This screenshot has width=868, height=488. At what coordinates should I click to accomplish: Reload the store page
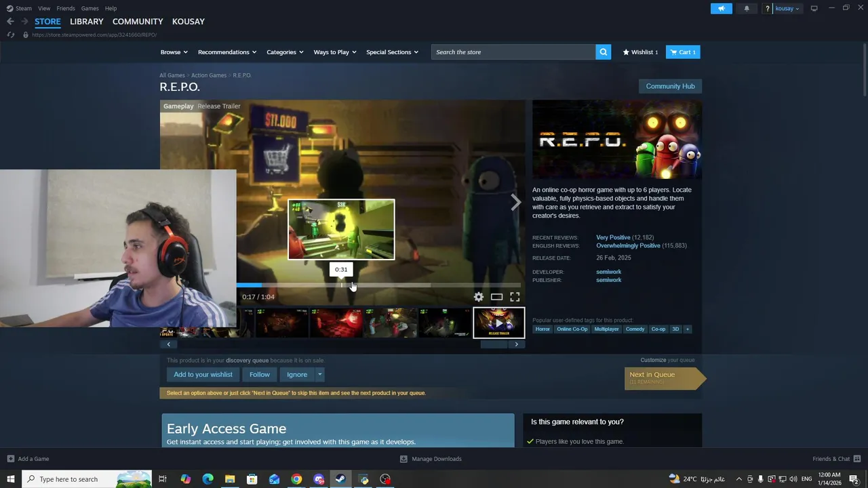pyautogui.click(x=10, y=35)
